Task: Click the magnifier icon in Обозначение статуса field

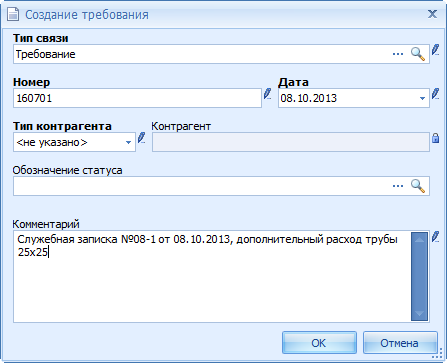Action: (x=418, y=186)
